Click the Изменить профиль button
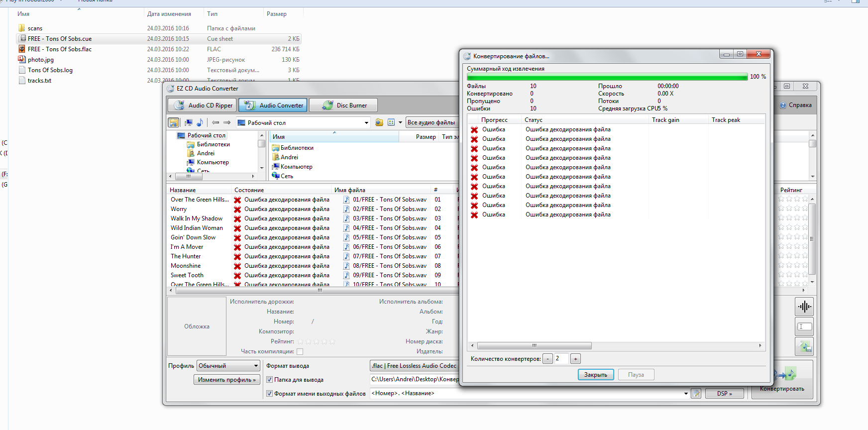 coord(227,380)
